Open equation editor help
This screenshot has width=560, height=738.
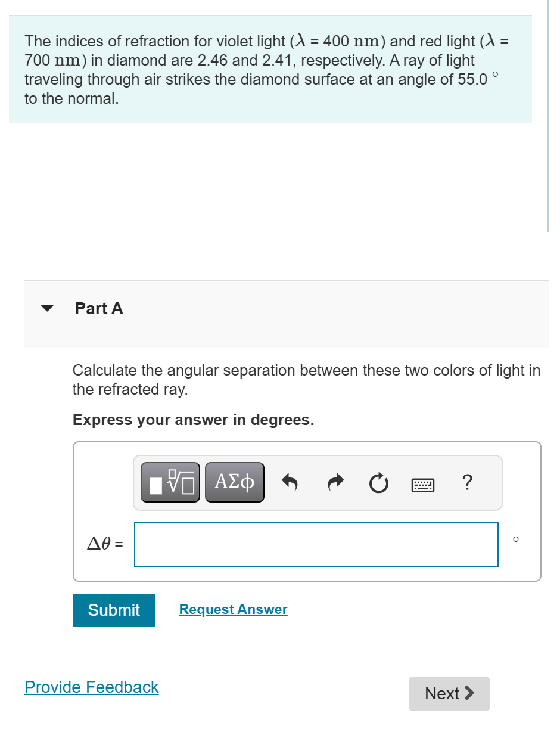[x=468, y=483]
